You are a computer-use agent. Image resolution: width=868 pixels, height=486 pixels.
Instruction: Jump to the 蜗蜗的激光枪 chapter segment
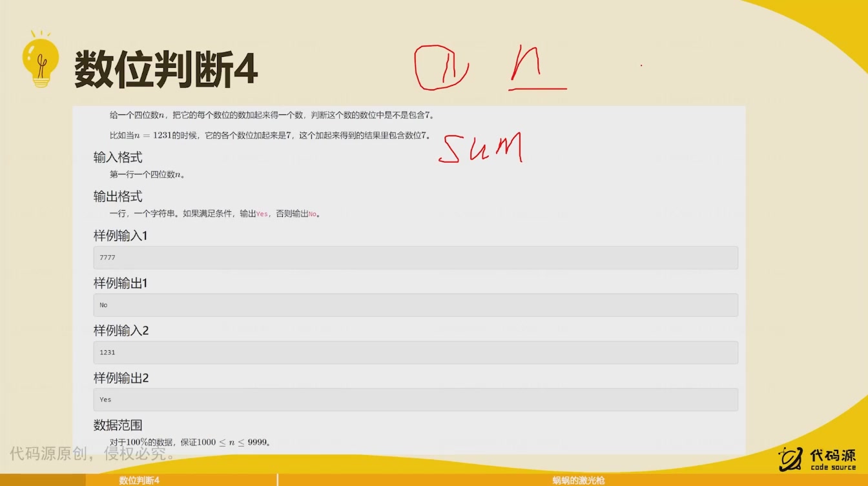(x=578, y=480)
